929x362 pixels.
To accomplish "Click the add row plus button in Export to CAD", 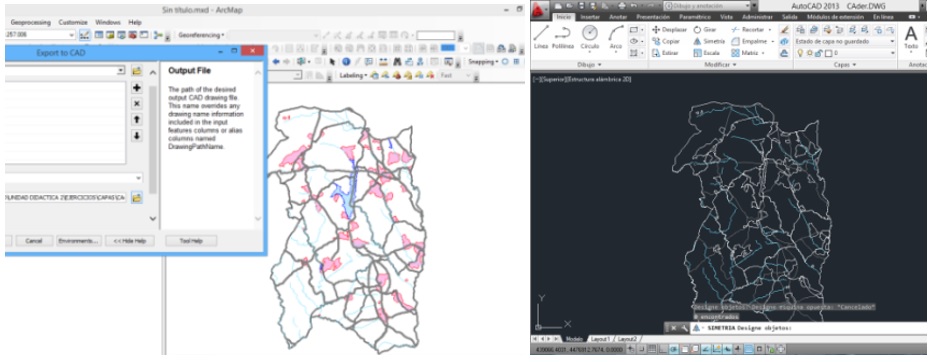I will [x=137, y=88].
